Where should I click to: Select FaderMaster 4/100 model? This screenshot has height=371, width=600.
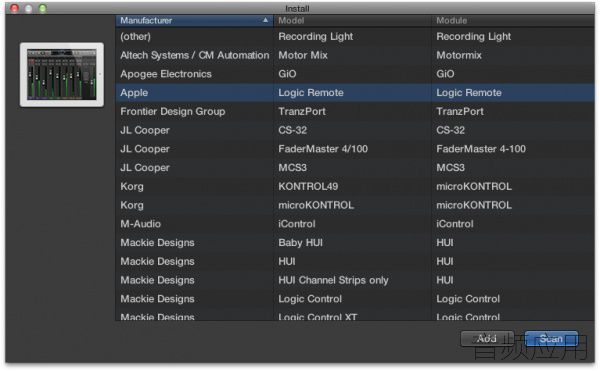pyautogui.click(x=323, y=149)
